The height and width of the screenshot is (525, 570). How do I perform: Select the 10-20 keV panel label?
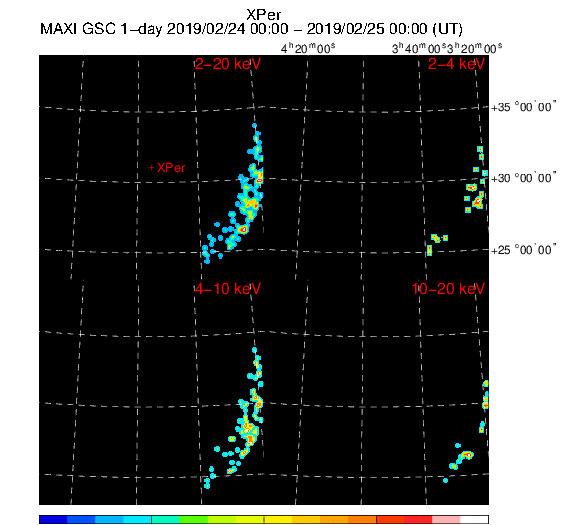pos(448,289)
